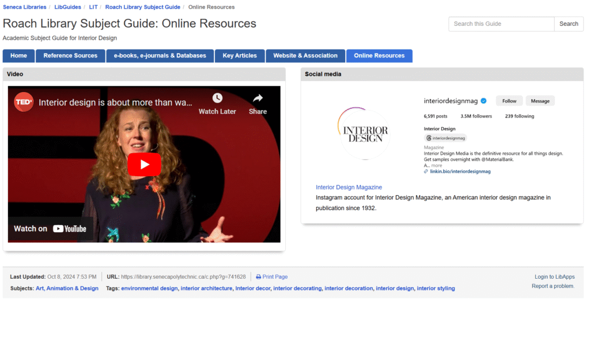590x364 pixels.
Task: Select the Key Articles tab
Action: [240, 56]
